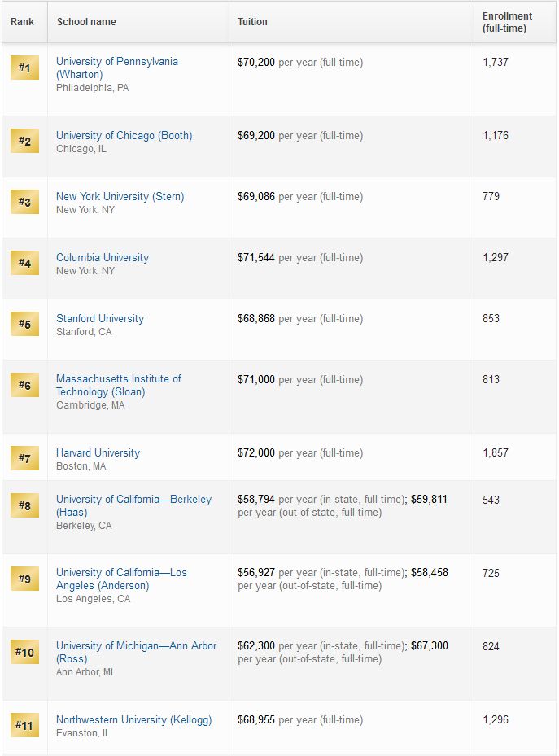Click the #11 gold rank badge
559x756 pixels.
[24, 725]
